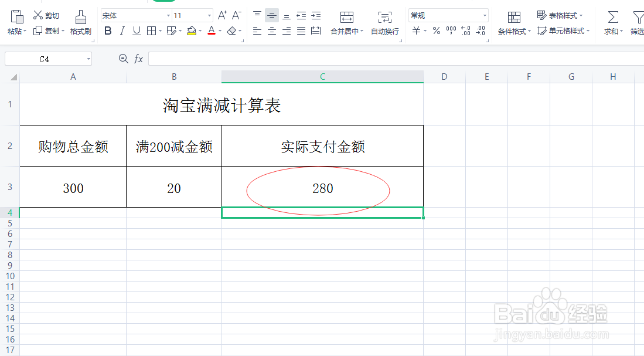Expand the 合并居中 dropdown arrow
Viewport: 644px width, 356px height.
point(362,31)
